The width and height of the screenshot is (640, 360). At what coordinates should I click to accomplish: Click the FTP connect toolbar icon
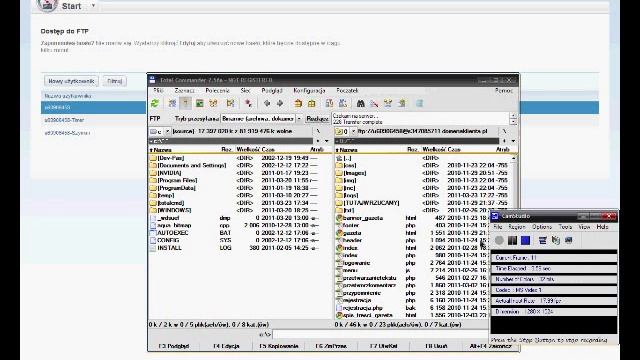329,104
